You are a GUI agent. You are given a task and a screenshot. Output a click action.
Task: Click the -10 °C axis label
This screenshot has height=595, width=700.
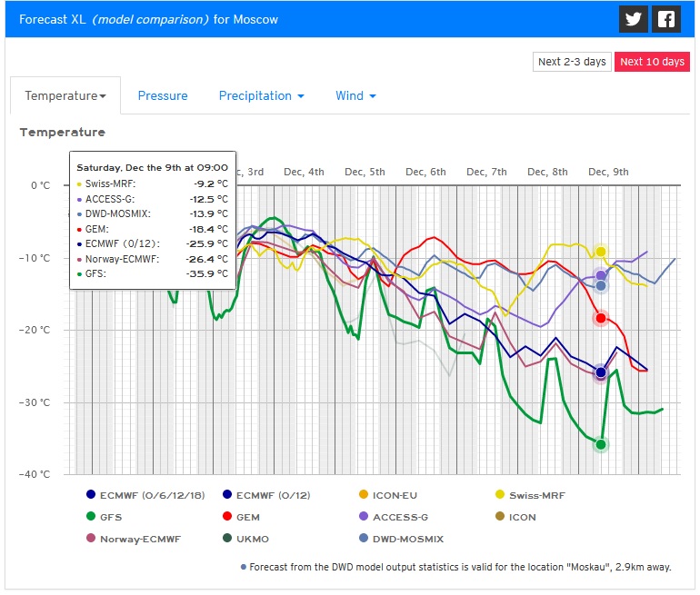tap(35, 258)
